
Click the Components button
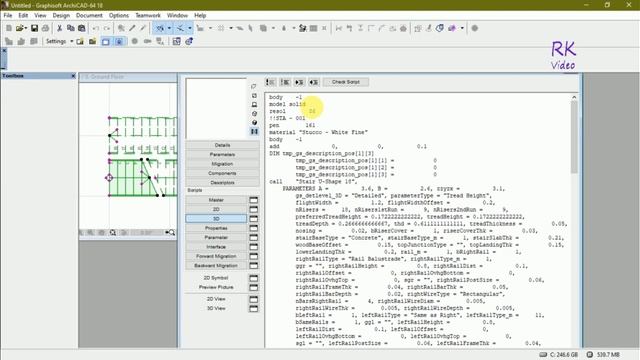coord(222,173)
